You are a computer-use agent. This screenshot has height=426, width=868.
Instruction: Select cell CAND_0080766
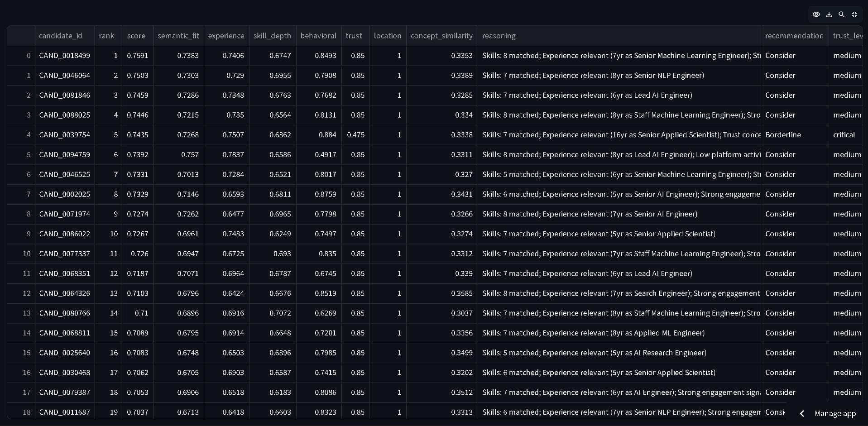click(65, 313)
